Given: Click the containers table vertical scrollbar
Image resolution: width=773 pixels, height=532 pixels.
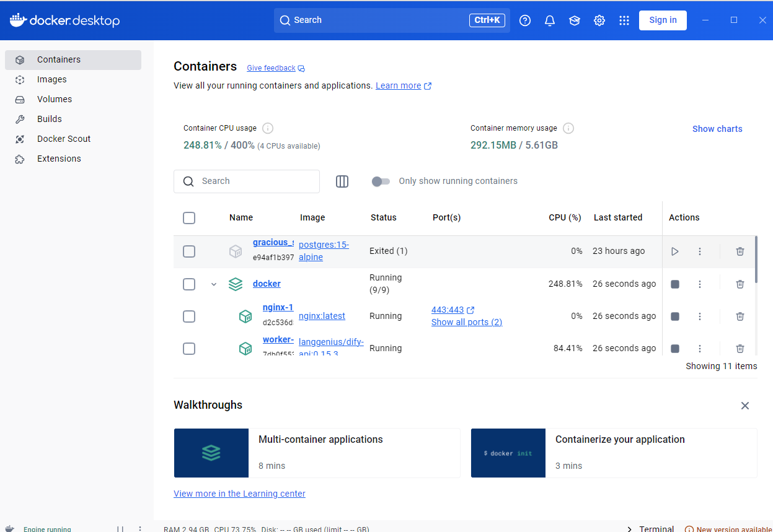Looking at the screenshot, I should click(x=755, y=259).
